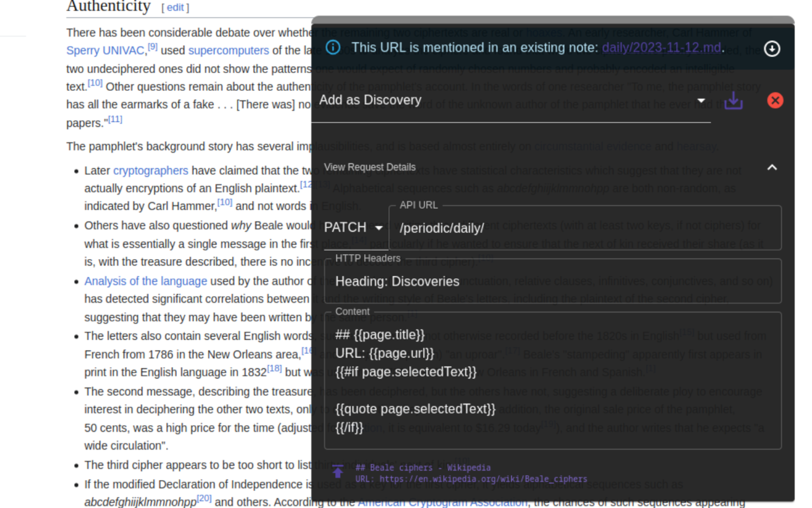Click the purple save-to-note icon
Screen dimensions: 812x508
click(733, 100)
